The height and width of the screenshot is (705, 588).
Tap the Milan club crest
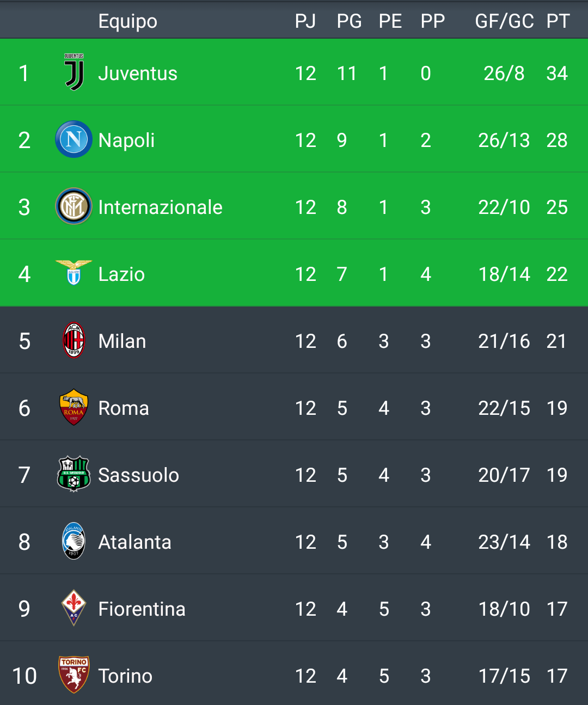73,340
